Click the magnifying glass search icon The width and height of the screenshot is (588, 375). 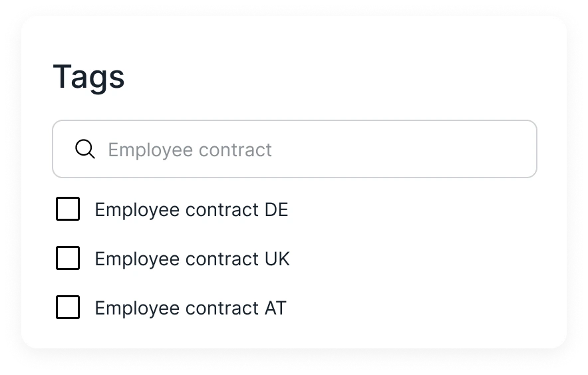coord(85,149)
